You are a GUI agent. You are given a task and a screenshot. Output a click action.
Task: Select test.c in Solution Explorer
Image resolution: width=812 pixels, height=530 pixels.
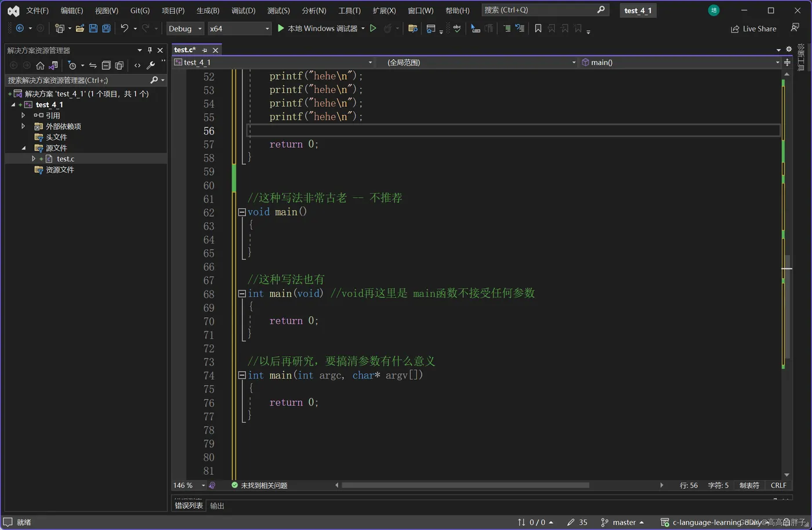click(x=65, y=159)
